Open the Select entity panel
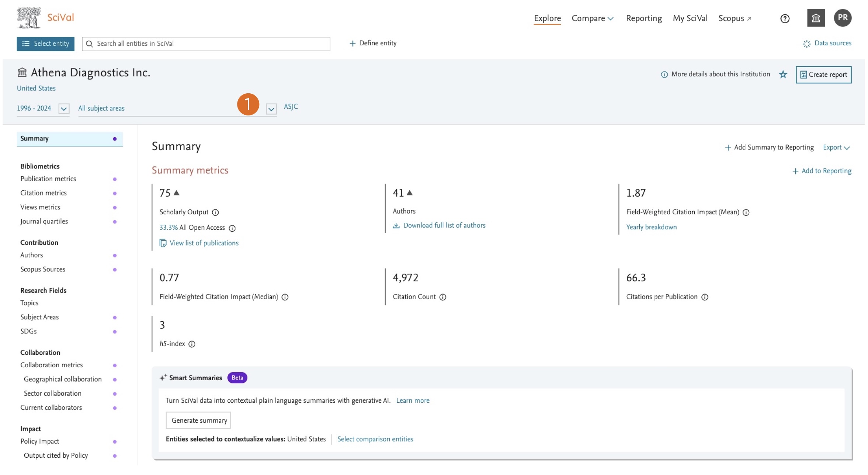Image resolution: width=868 pixels, height=475 pixels. click(x=45, y=44)
